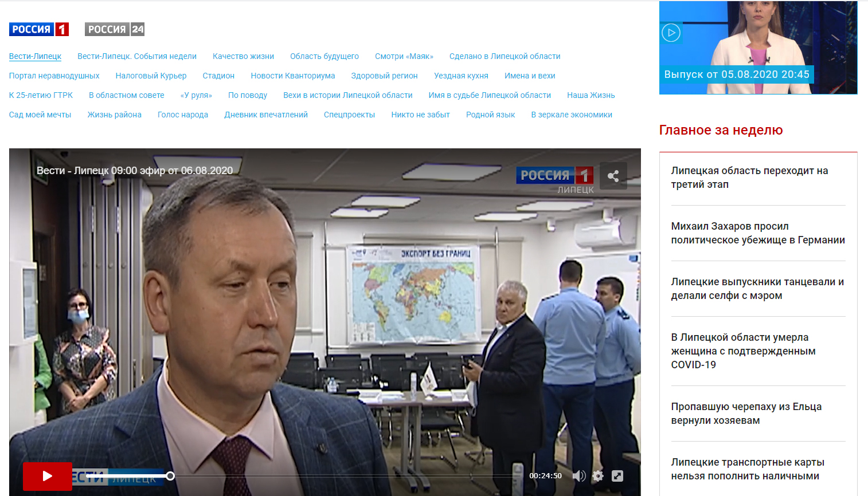Open Наша Жизнь link

point(591,95)
